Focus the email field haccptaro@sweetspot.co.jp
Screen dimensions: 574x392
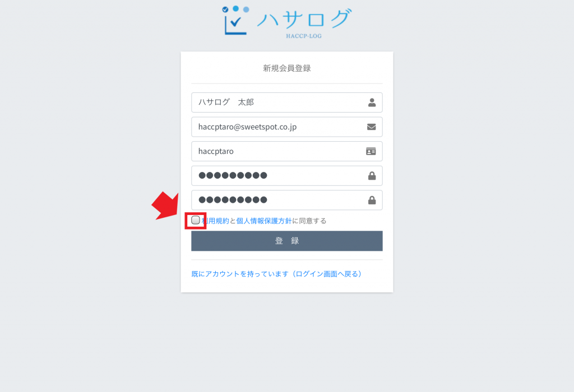287,127
